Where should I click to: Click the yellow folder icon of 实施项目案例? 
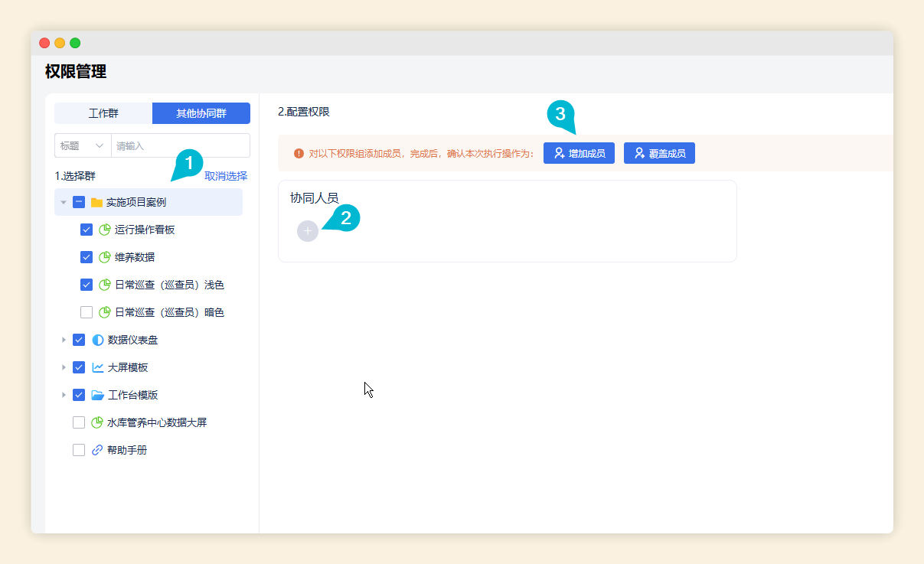[x=96, y=203]
